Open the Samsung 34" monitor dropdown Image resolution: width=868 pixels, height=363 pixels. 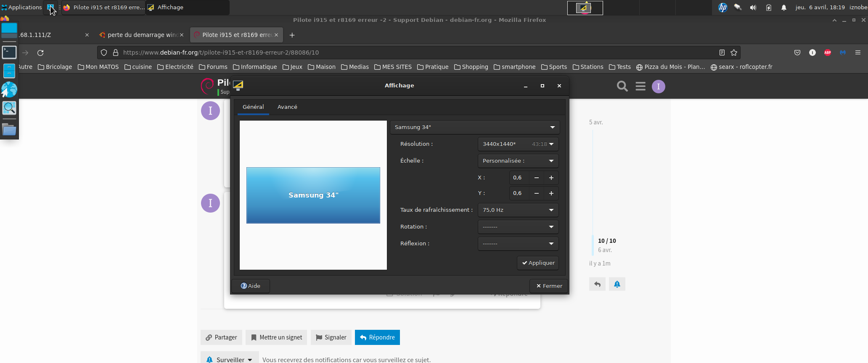pos(475,127)
